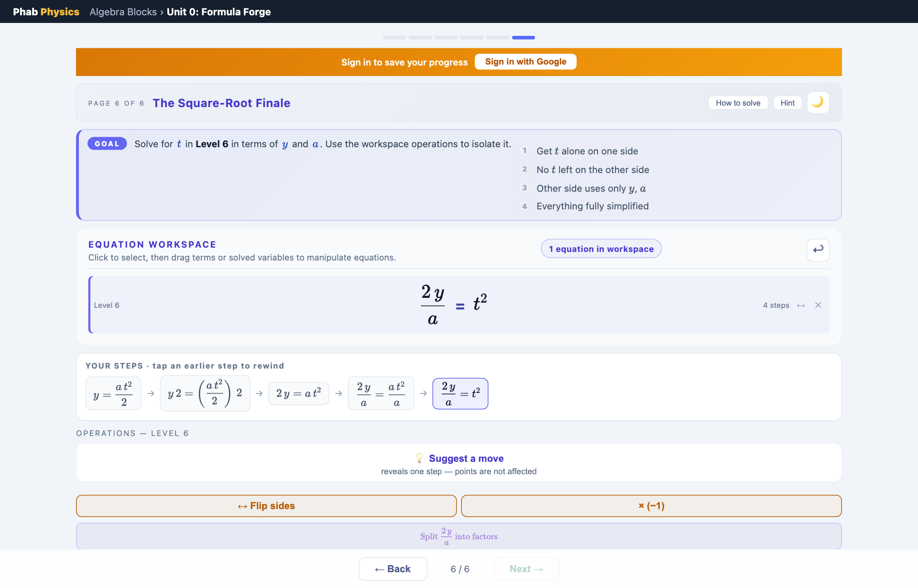918x588 pixels.
Task: Open Algebra Blocks breadcrumb
Action: (123, 12)
